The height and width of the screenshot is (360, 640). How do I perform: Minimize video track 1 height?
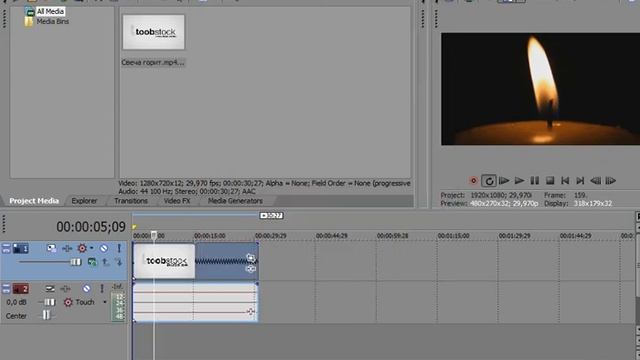tap(6, 248)
